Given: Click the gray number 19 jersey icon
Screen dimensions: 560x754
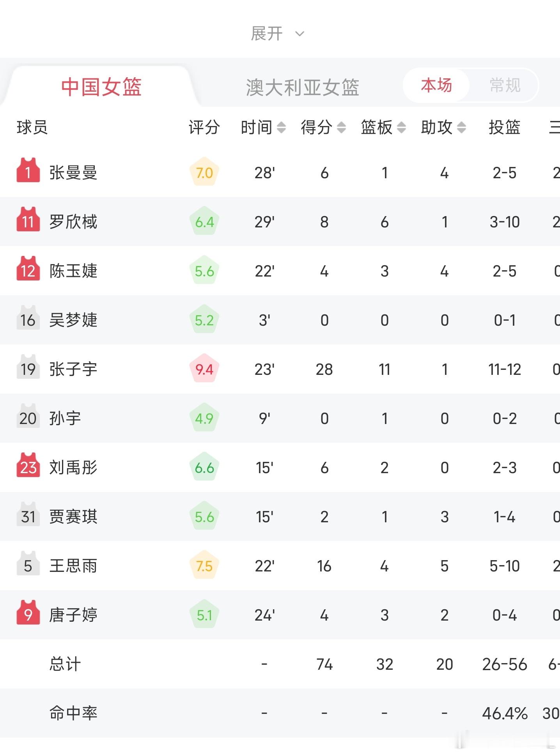Looking at the screenshot, I should click(x=28, y=367).
